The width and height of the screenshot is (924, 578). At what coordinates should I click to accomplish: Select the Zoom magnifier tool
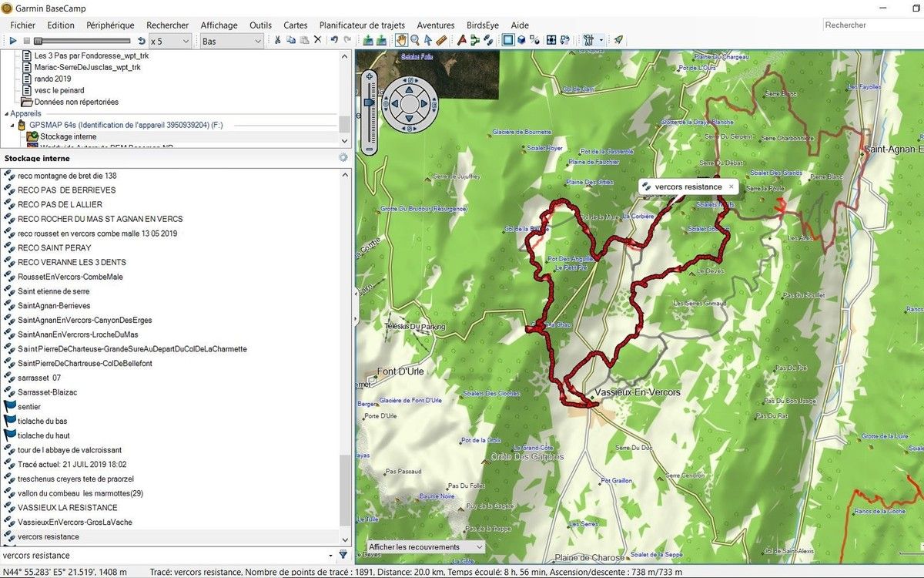click(x=415, y=40)
